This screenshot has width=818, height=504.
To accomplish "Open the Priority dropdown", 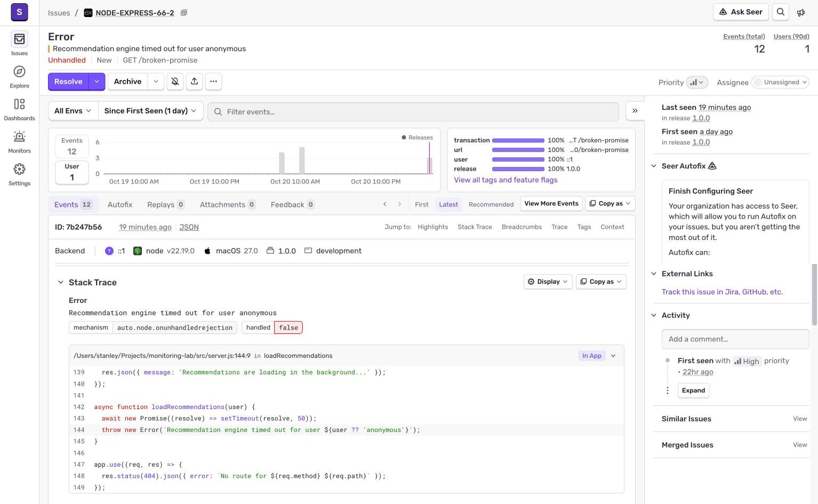I will tap(697, 82).
